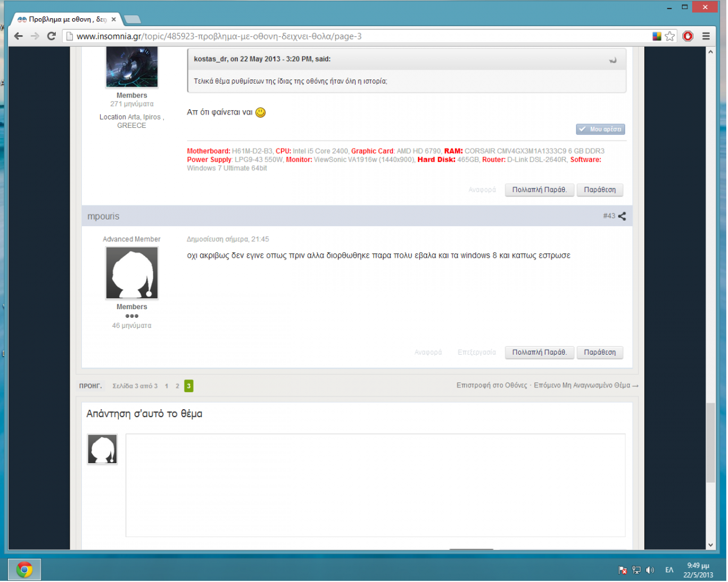The image size is (728, 582).
Task: Click the kostas_dr quote header text
Action: (x=262, y=59)
